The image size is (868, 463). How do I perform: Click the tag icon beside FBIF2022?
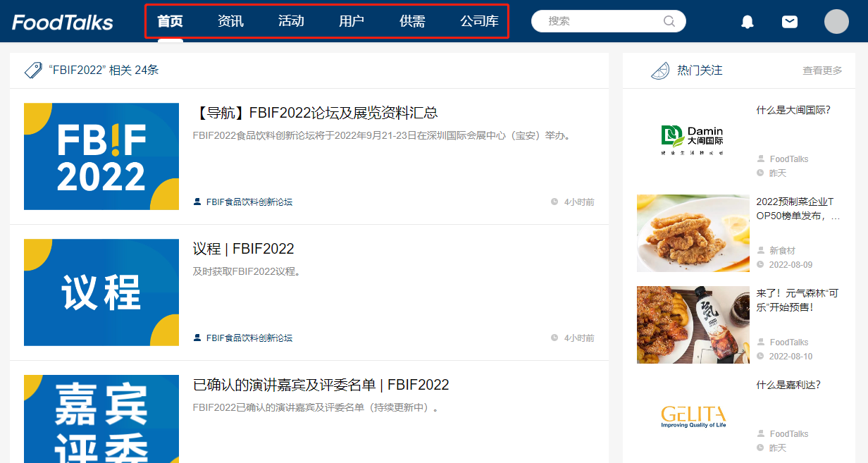[33, 70]
